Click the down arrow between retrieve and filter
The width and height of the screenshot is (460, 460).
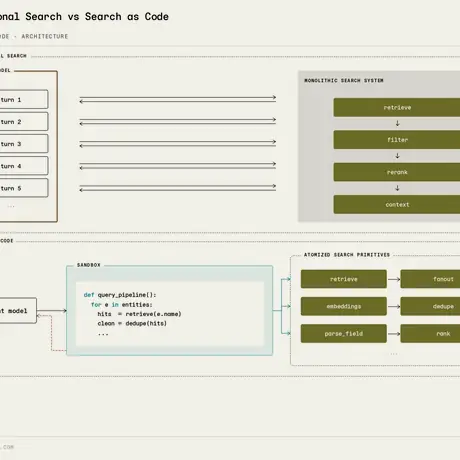click(397, 123)
